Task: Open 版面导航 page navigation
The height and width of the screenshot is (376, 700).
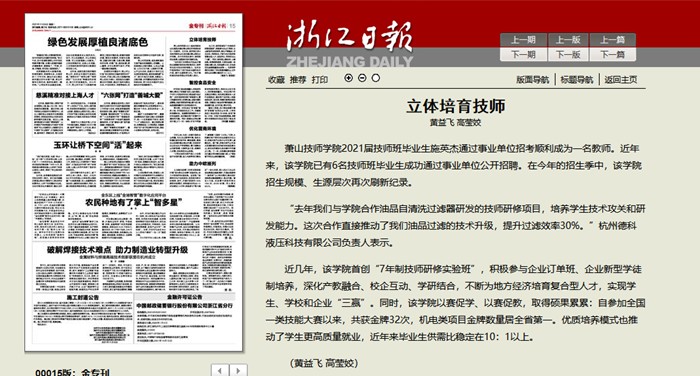Action: [533, 79]
